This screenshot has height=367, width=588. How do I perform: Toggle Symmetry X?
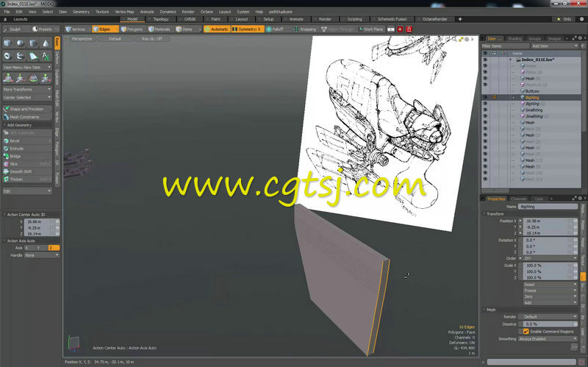248,29
